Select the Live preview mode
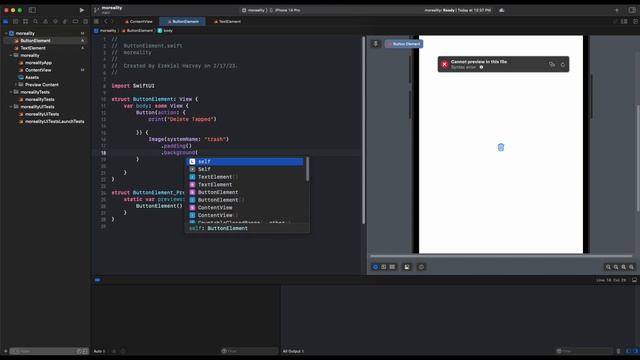The image size is (640, 360). pyautogui.click(x=376, y=267)
